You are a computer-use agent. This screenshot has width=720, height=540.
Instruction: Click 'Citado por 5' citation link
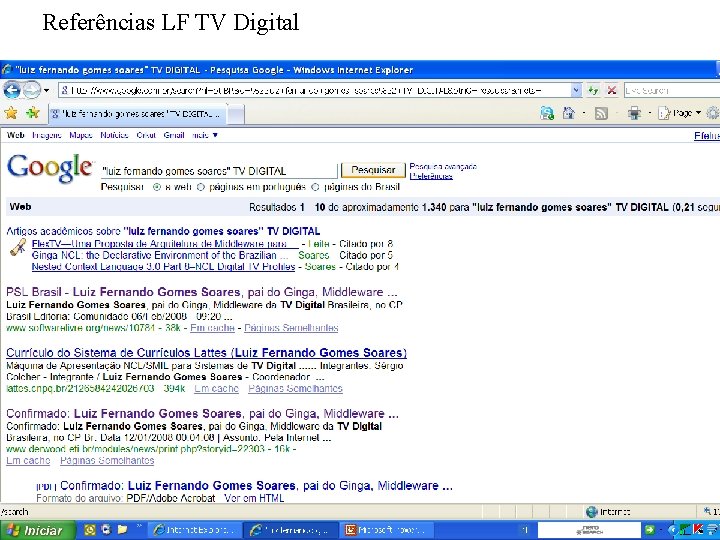(366, 255)
